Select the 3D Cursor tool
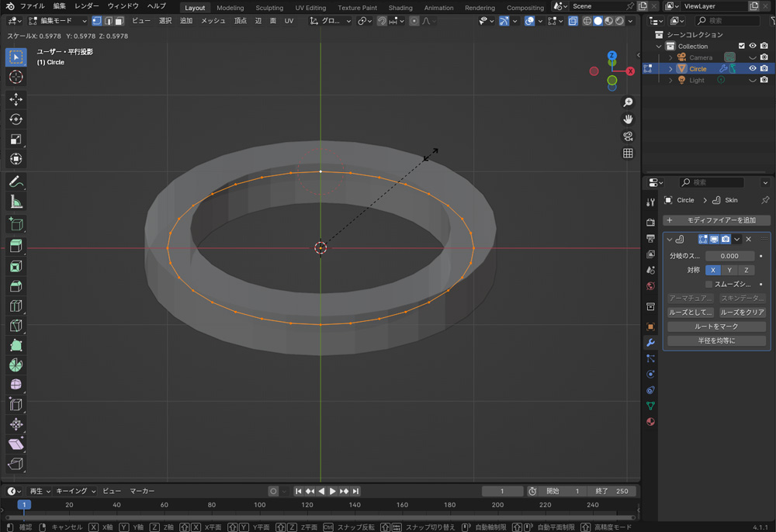The image size is (776, 532). coord(16,77)
